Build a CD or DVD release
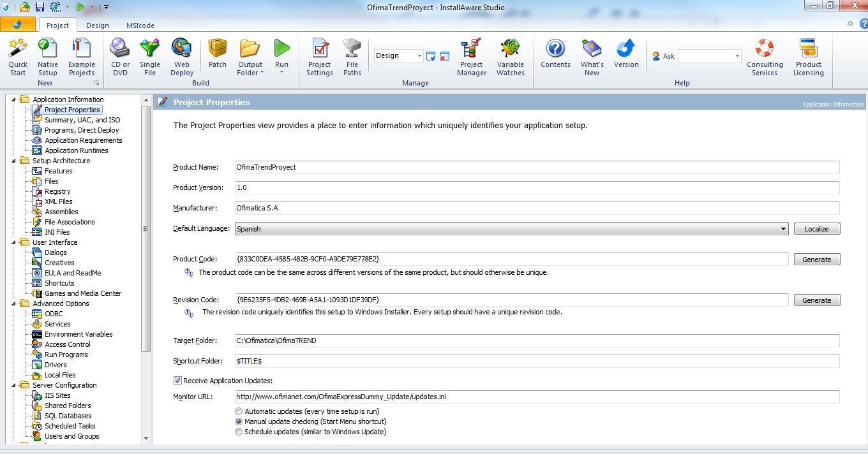Image resolution: width=868 pixels, height=454 pixels. point(120,57)
